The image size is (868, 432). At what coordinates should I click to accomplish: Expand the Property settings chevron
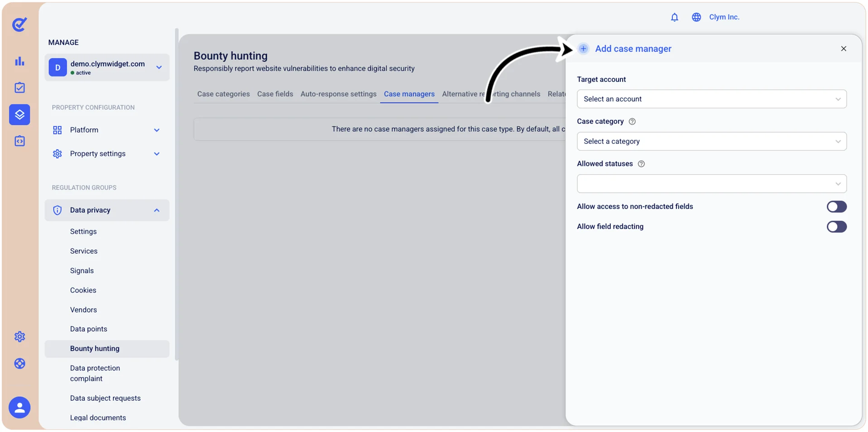click(157, 154)
